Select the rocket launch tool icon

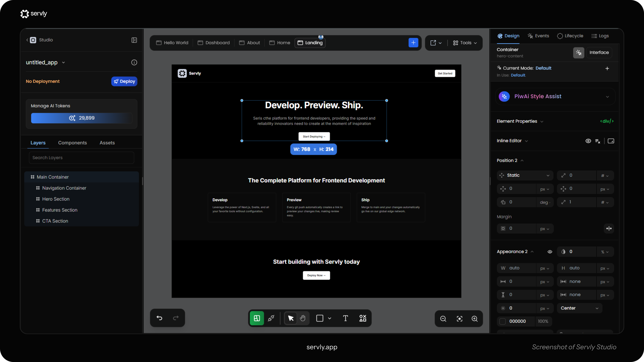coord(271,318)
